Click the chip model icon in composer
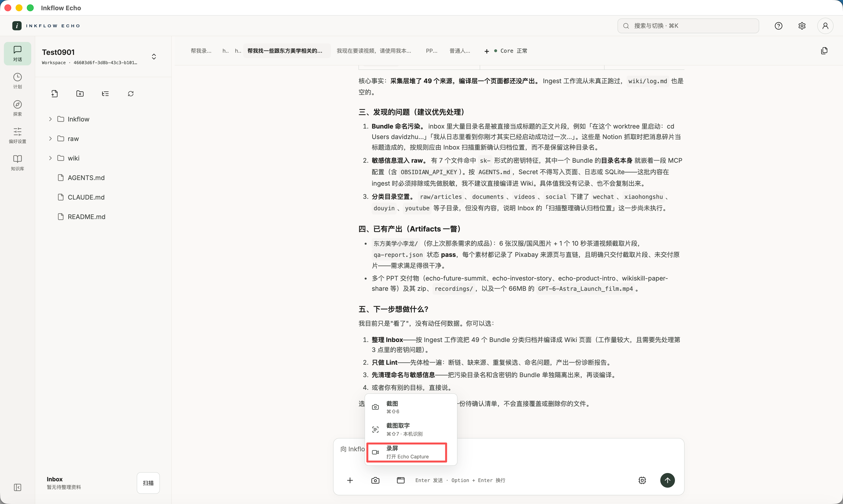This screenshot has height=504, width=843. tap(642, 480)
